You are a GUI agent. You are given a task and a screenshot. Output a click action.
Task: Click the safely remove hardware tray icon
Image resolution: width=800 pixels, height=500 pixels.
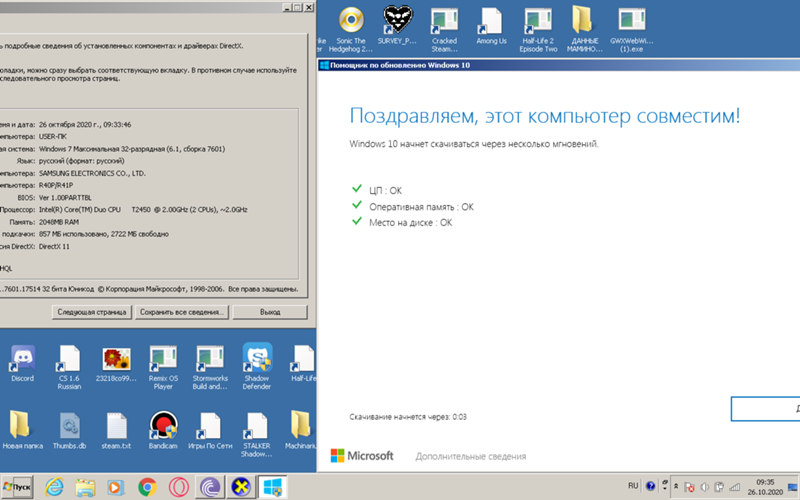click(719, 487)
